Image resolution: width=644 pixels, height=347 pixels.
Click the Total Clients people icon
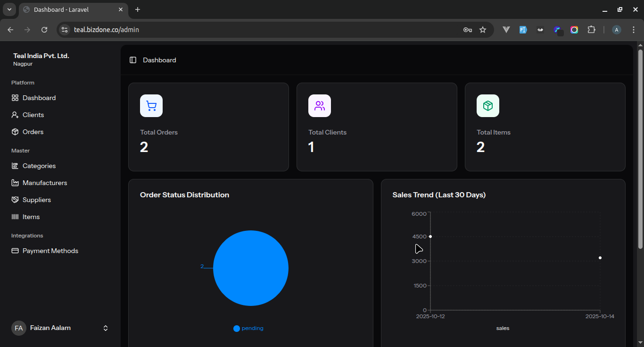(x=320, y=106)
